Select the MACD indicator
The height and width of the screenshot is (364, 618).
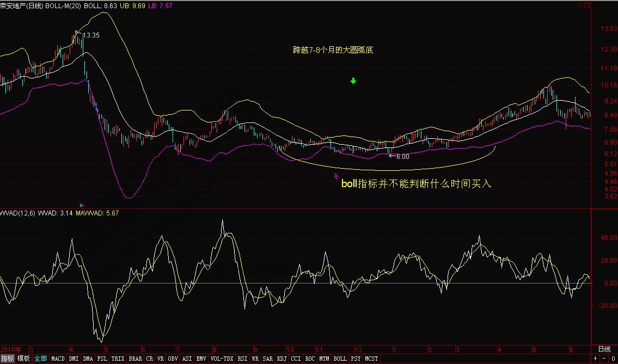(x=58, y=359)
